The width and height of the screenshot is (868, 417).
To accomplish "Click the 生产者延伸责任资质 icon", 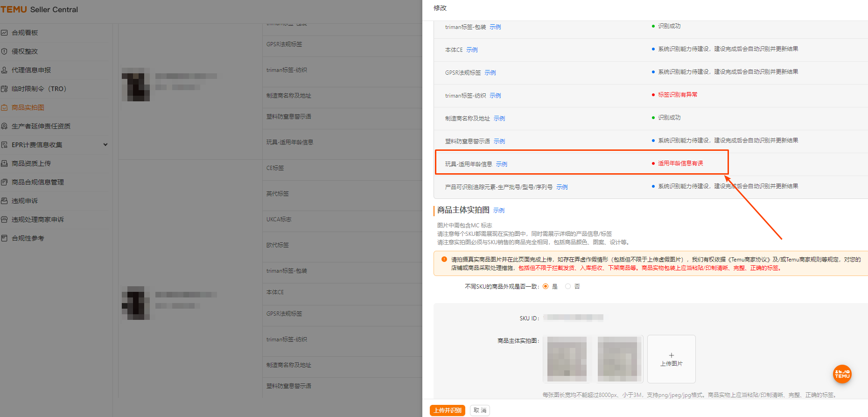I will pos(4,126).
